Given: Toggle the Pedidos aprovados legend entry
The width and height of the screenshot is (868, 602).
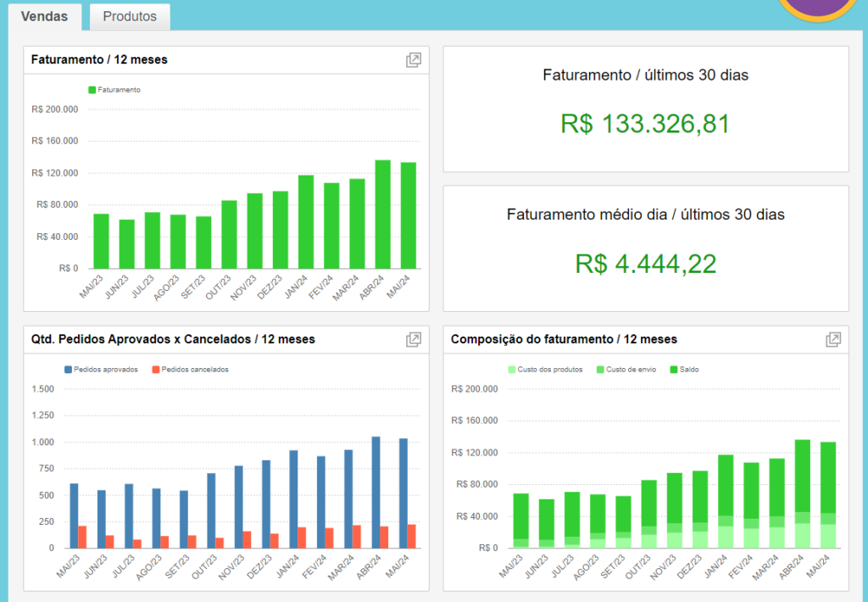Looking at the screenshot, I should (x=102, y=370).
